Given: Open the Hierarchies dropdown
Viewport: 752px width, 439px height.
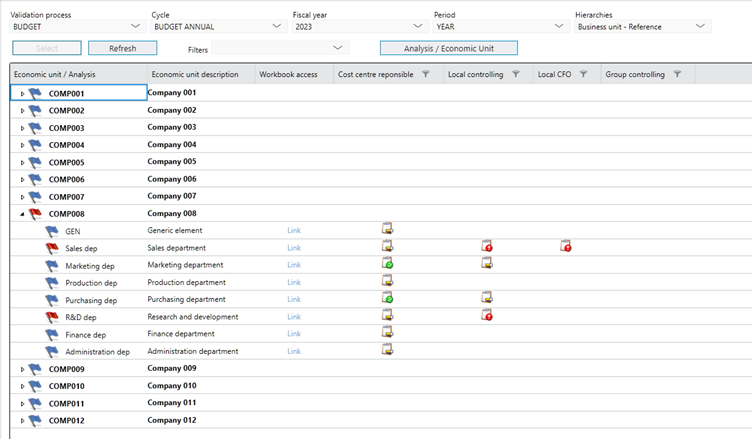Looking at the screenshot, I should [x=699, y=27].
